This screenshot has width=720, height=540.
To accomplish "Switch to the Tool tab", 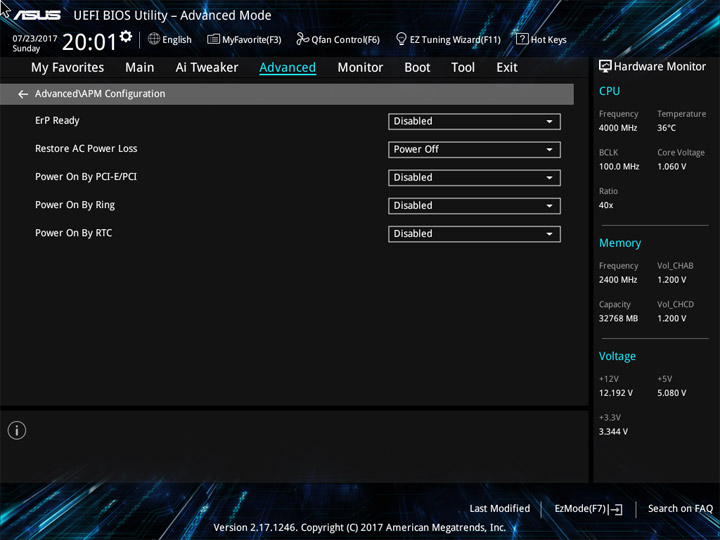I will click(x=463, y=68).
